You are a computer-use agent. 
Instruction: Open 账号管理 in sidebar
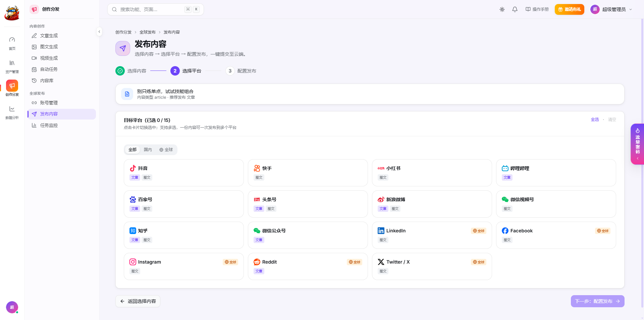[x=62, y=103]
